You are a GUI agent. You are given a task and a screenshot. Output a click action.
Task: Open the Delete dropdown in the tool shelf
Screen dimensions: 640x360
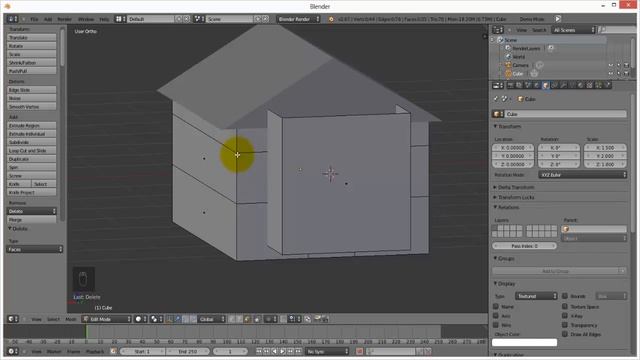click(x=31, y=211)
